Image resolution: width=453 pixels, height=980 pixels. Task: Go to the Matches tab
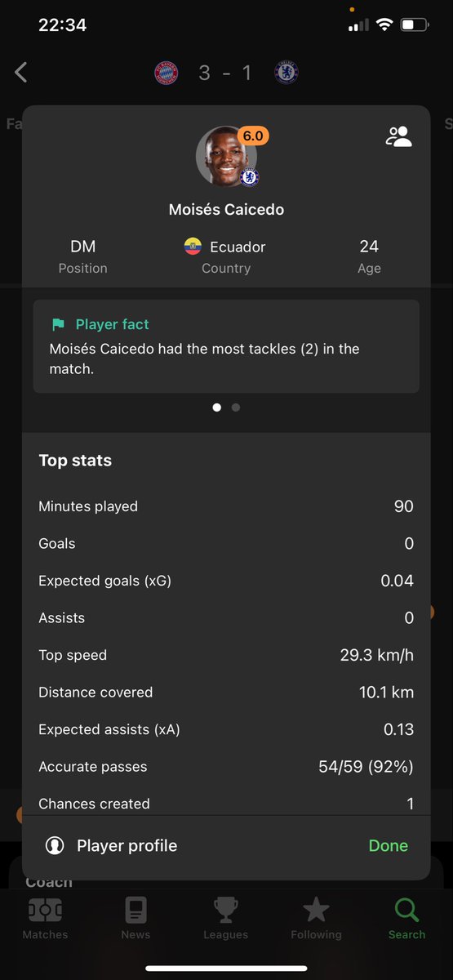(45, 919)
